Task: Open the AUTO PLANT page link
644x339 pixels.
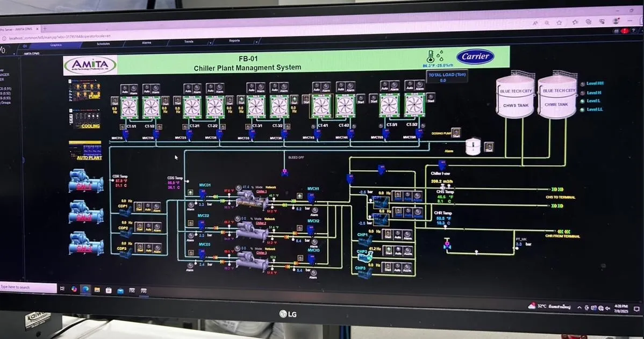Action: (85, 151)
